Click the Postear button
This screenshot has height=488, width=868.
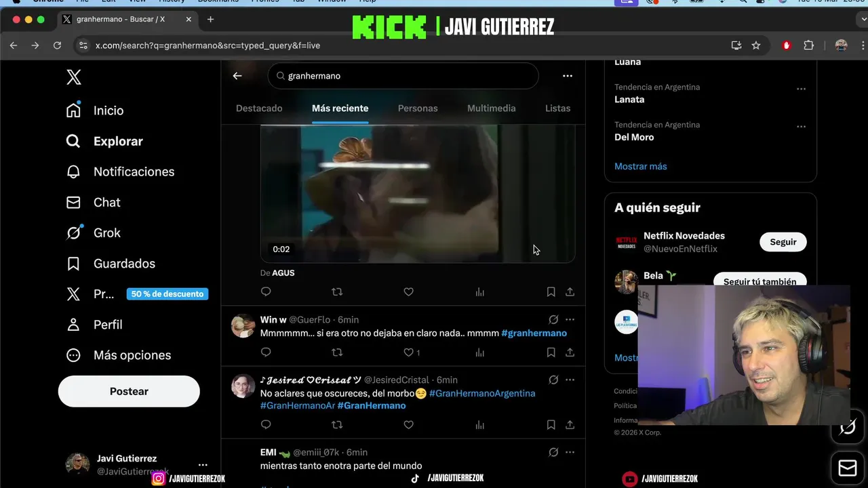pos(129,391)
